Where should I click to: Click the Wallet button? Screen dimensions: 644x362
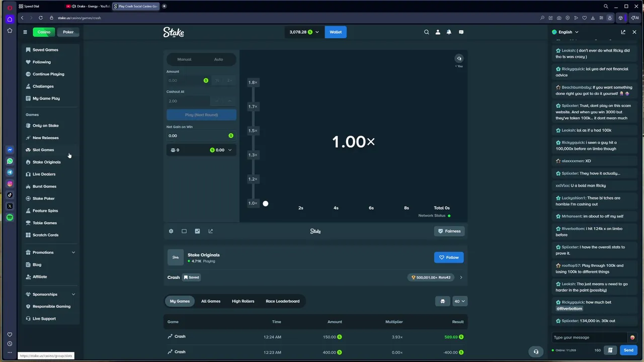point(336,32)
